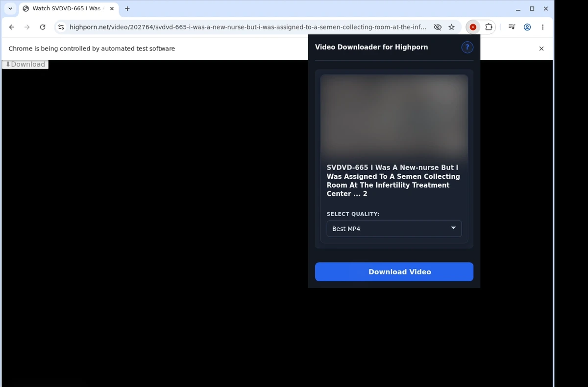Open the media controls icon
The height and width of the screenshot is (387, 588).
(x=512, y=27)
